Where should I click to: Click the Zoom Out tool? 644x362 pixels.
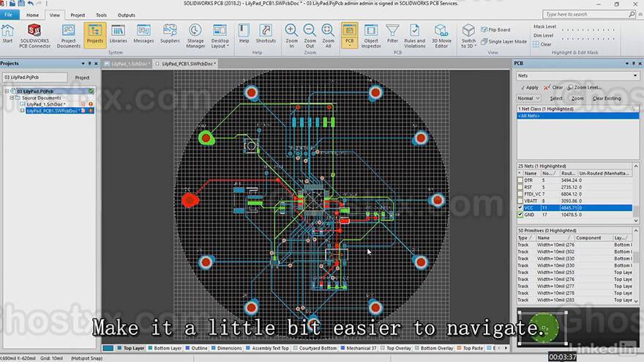(x=310, y=36)
